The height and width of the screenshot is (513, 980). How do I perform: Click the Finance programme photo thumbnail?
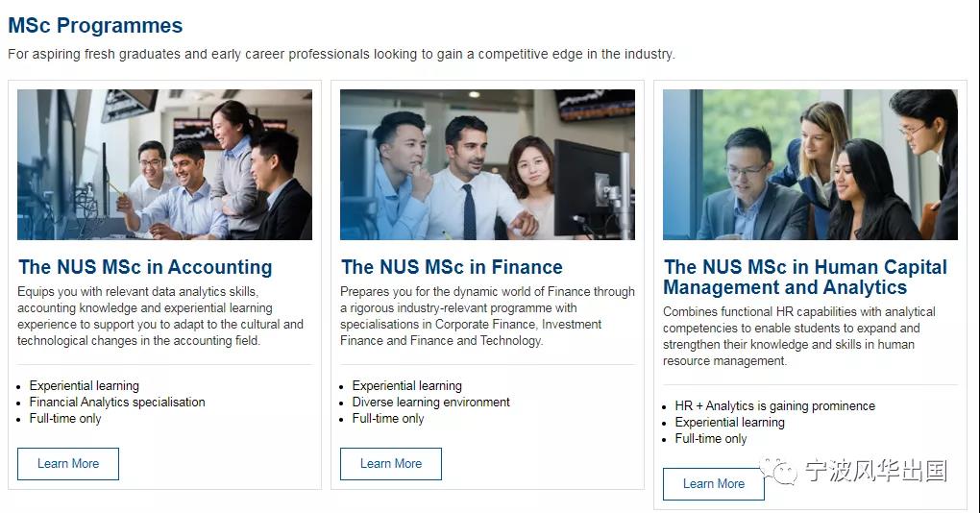[487, 164]
